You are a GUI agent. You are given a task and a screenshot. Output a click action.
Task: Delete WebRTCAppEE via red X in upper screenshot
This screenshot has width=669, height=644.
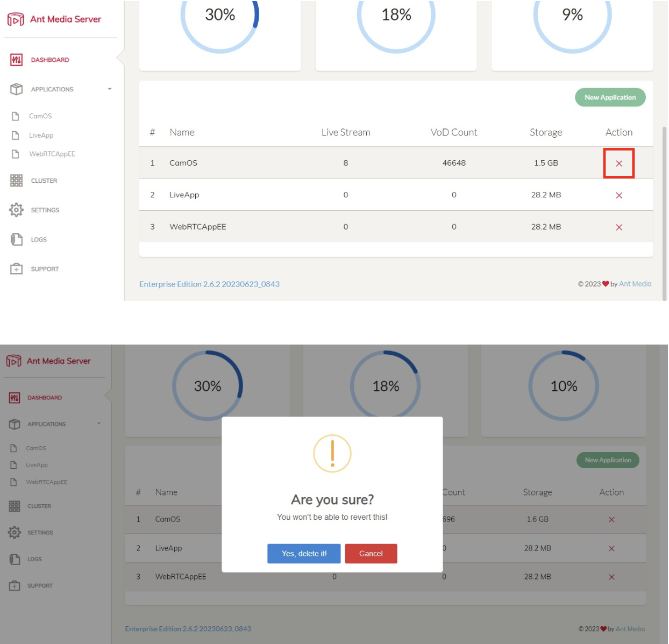click(x=619, y=227)
